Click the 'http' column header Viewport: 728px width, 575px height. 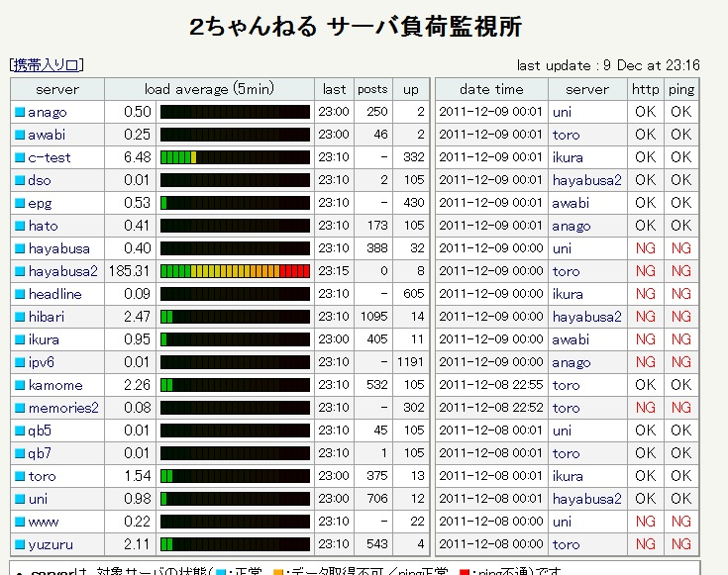(646, 89)
